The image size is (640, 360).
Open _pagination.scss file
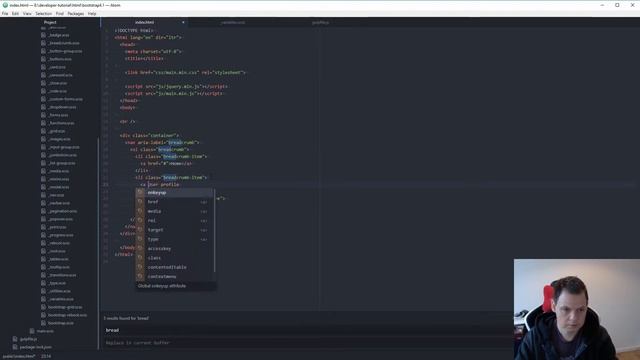click(62, 211)
